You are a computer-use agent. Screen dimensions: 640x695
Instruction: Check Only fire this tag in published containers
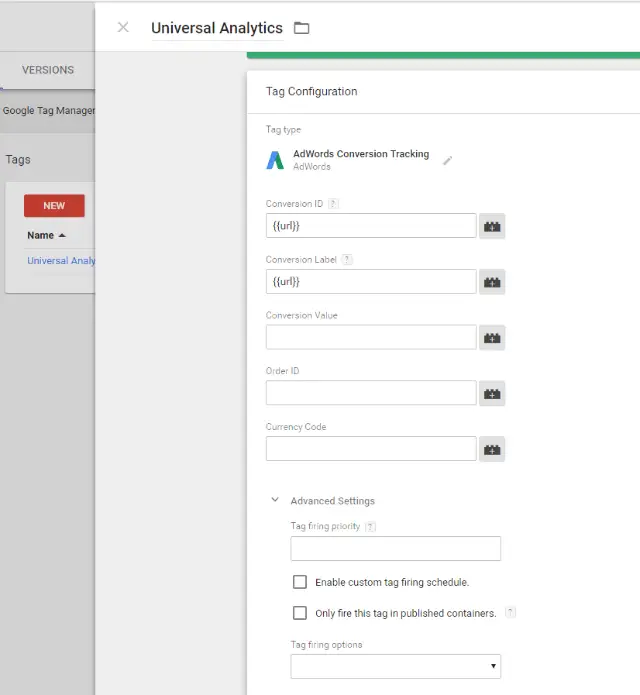pyautogui.click(x=300, y=613)
